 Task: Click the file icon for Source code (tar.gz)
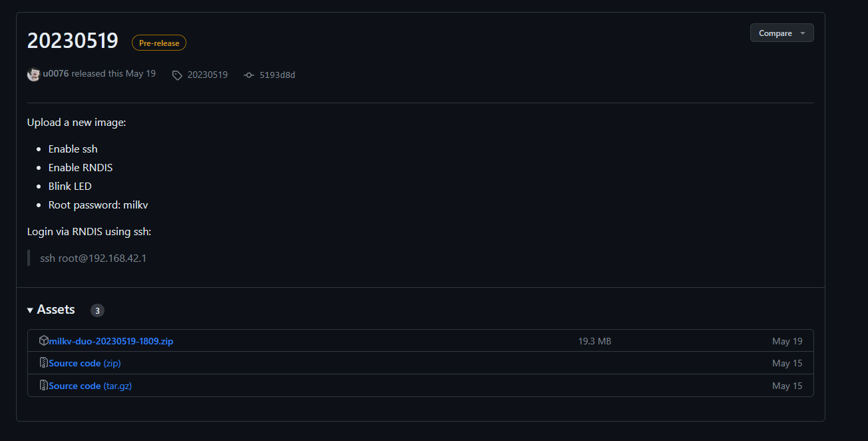point(43,386)
